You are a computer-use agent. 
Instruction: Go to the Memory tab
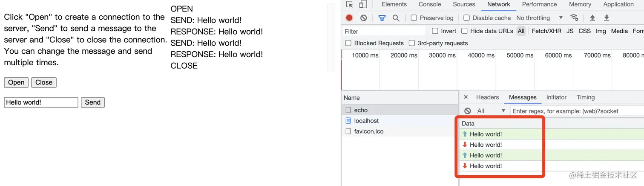(580, 4)
